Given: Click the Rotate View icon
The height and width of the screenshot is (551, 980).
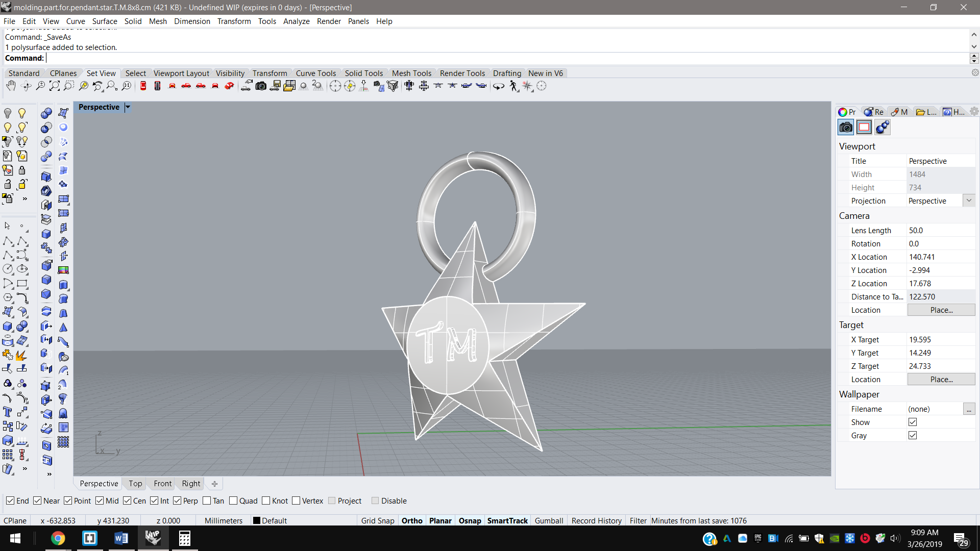Looking at the screenshot, I should point(27,86).
